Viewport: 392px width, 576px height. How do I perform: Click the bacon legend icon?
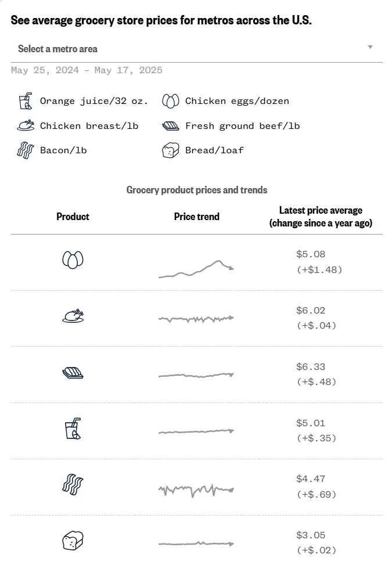click(25, 150)
